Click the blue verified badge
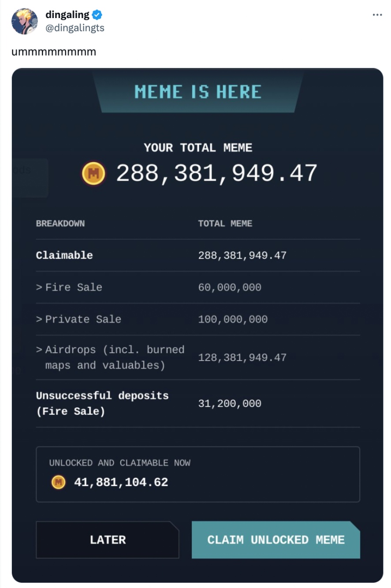Image resolution: width=391 pixels, height=588 pixels. click(x=97, y=15)
